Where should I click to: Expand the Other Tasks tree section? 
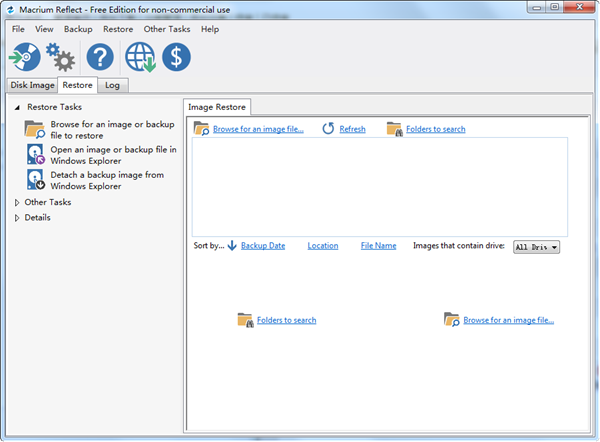tap(17, 202)
